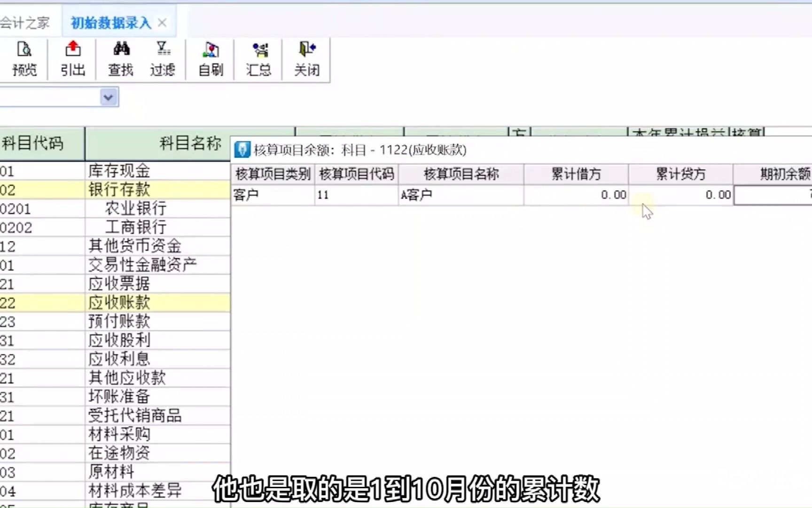Click the 核算项目类别 column header
This screenshot has width=812, height=508.
(273, 174)
